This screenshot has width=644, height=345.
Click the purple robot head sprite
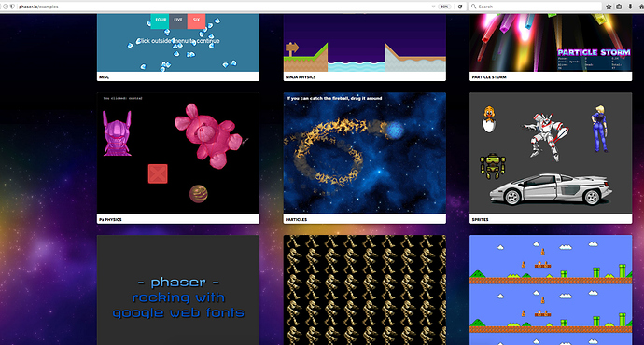(117, 133)
